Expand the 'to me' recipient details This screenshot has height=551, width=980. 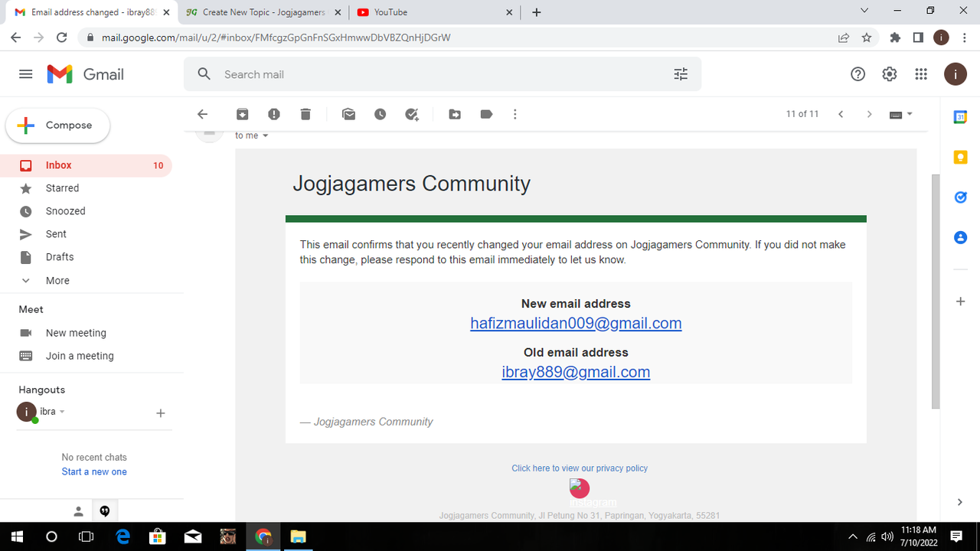[266, 135]
